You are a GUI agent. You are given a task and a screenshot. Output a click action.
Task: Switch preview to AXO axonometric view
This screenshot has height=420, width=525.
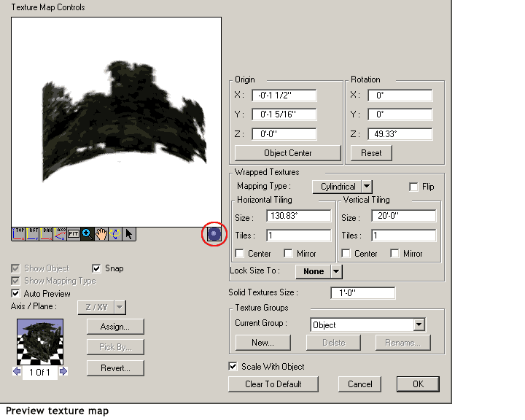click(x=60, y=234)
